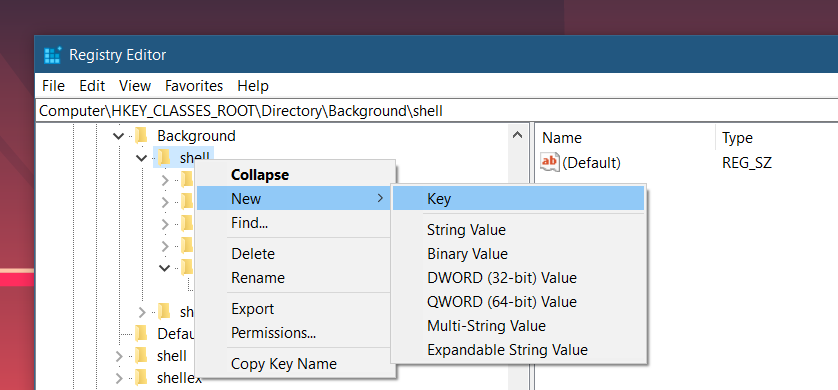The image size is (838, 390).
Task: Select the Background folder icon
Action: coord(141,136)
